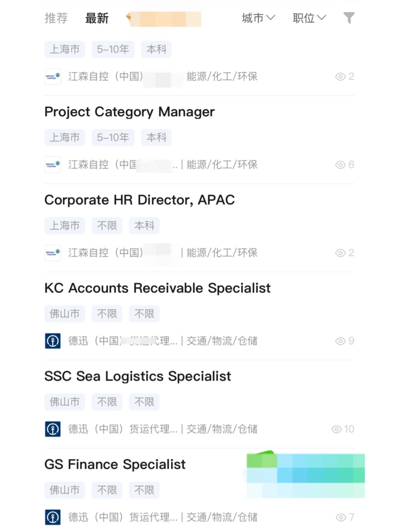Click the eye view-count icon showing 10
Image resolution: width=399 pixels, height=532 pixels.
click(336, 429)
